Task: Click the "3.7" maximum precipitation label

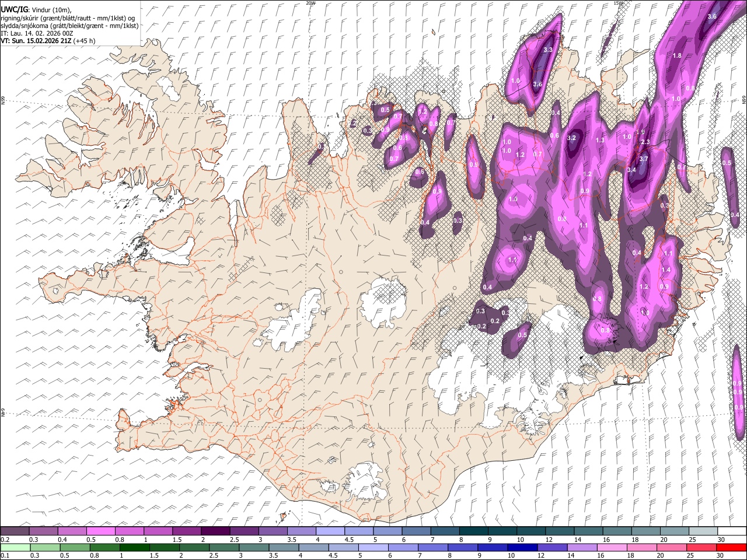Action: click(x=644, y=159)
